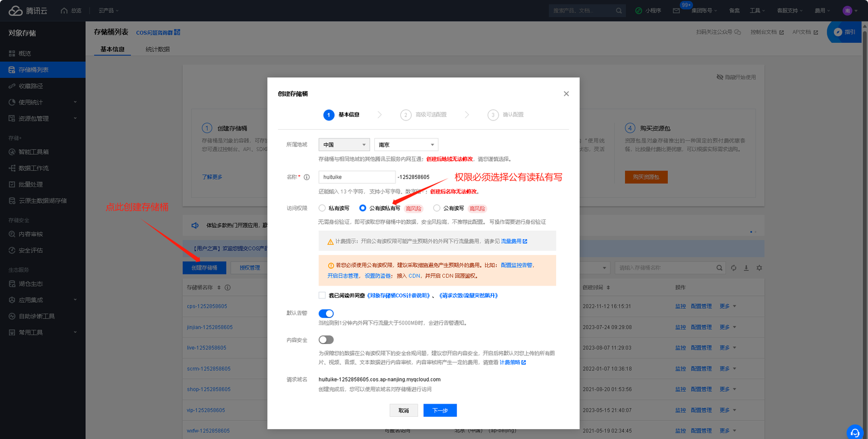Open 批量处理 in the sidebar
Screen dimensions: 868x439
click(x=43, y=184)
